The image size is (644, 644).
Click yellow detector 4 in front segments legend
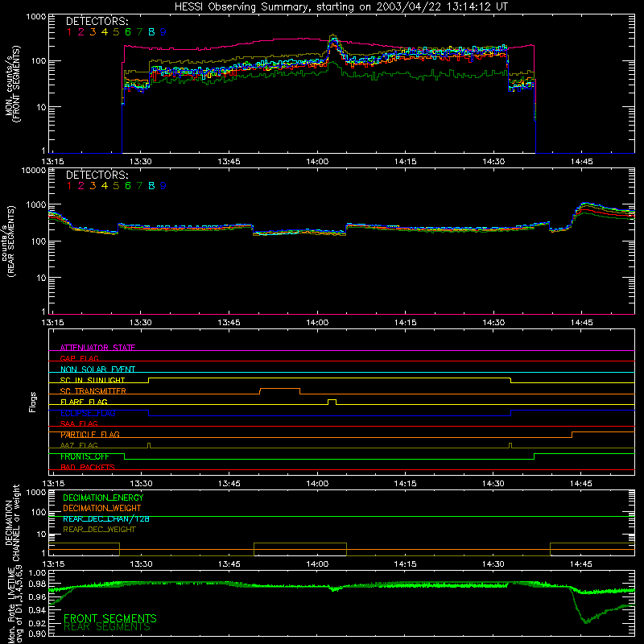(105, 32)
